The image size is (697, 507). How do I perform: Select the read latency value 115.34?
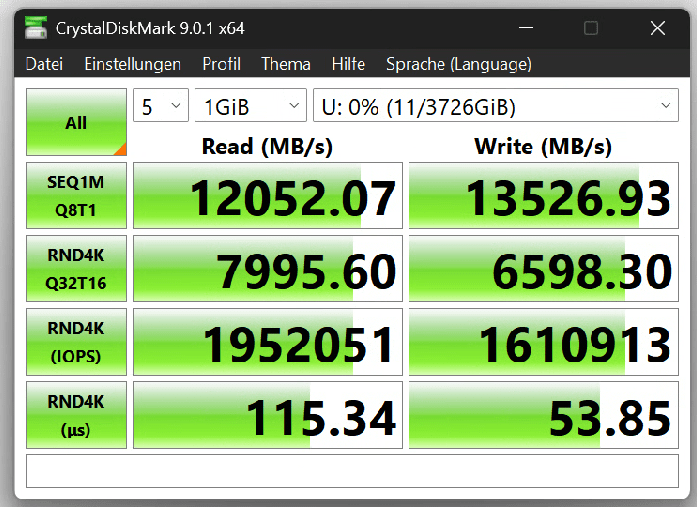coord(268,415)
